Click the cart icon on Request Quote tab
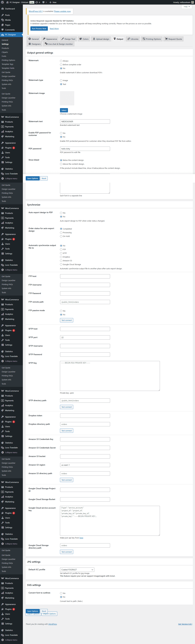The image size is (195, 644). [x=166, y=39]
